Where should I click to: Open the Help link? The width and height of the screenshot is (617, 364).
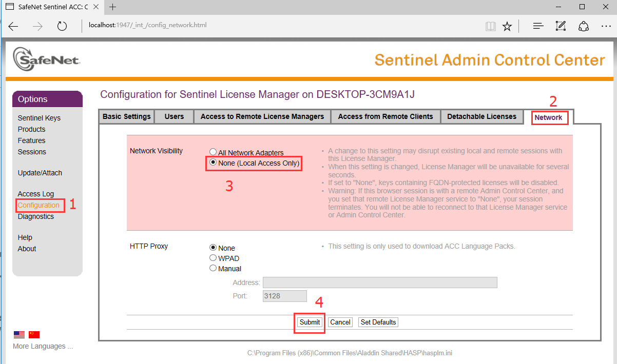[25, 237]
